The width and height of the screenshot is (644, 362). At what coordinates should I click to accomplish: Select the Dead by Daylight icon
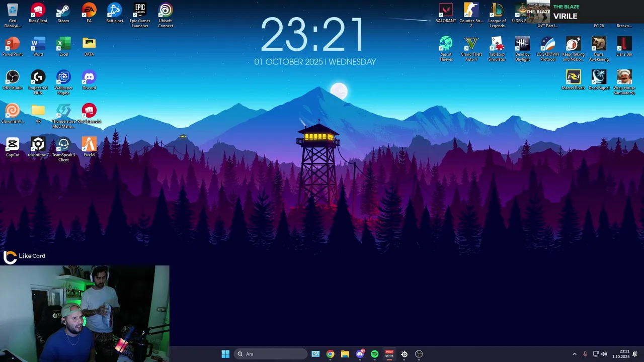pos(522,49)
